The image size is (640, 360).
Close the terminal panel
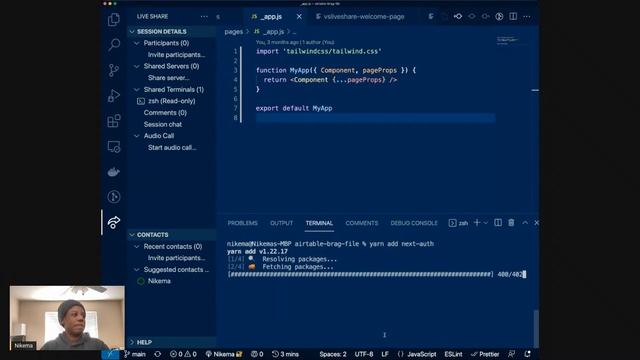536,223
